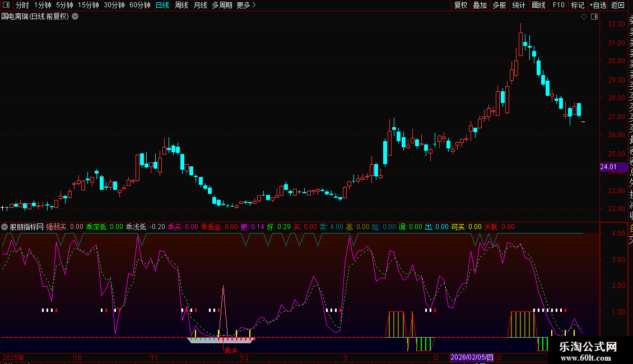Click the 2026/02/05 date marker on timeline

472,357
